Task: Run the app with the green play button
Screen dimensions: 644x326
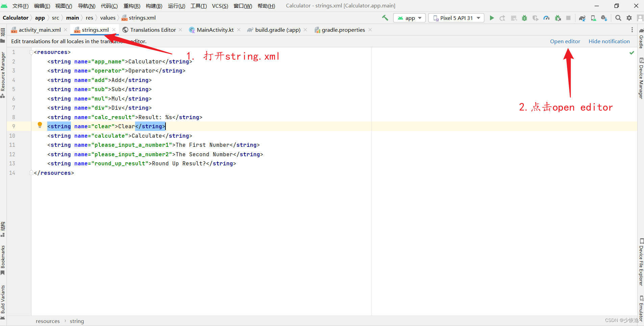Action: pos(492,18)
